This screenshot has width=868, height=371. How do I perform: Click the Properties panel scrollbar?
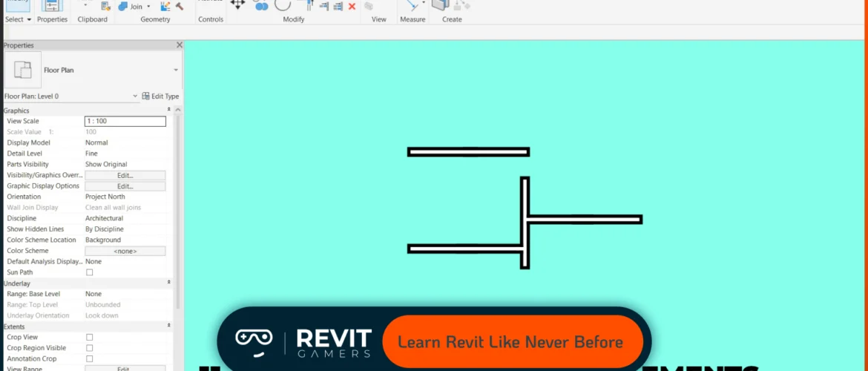pyautogui.click(x=178, y=211)
